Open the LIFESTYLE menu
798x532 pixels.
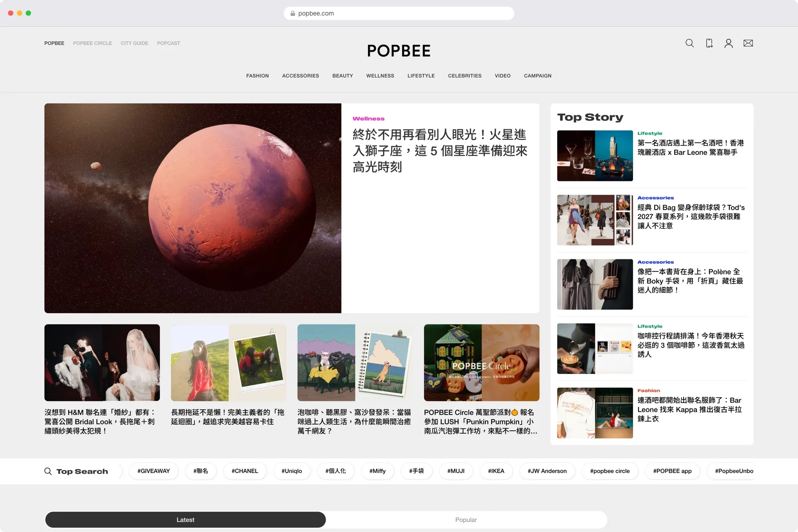click(x=421, y=76)
